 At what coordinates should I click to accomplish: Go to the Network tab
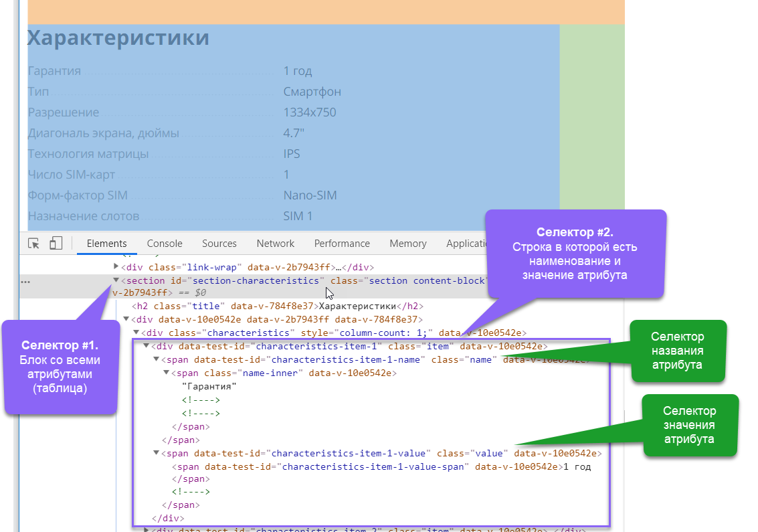pyautogui.click(x=275, y=244)
